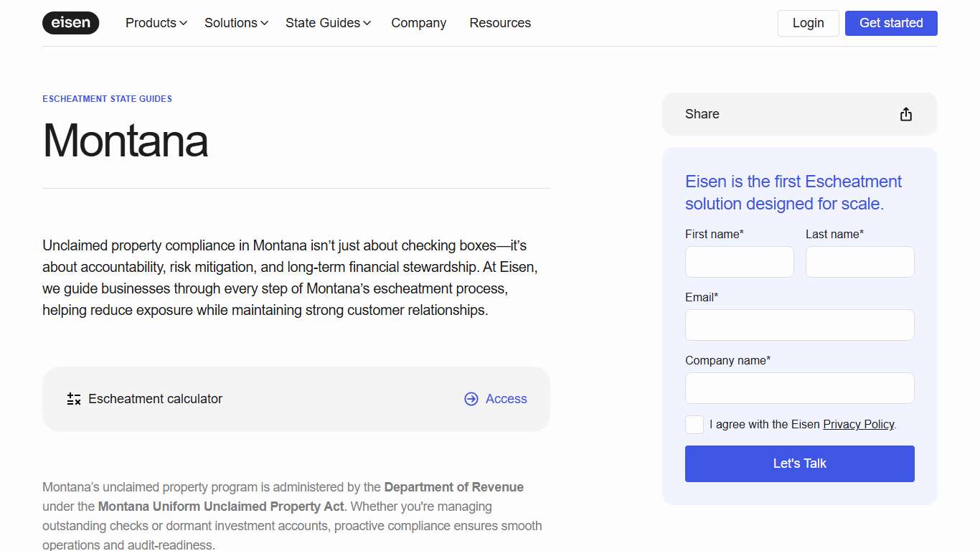Expand the Products dropdown menu
Viewport: 980px width, 551px height.
pos(156,23)
